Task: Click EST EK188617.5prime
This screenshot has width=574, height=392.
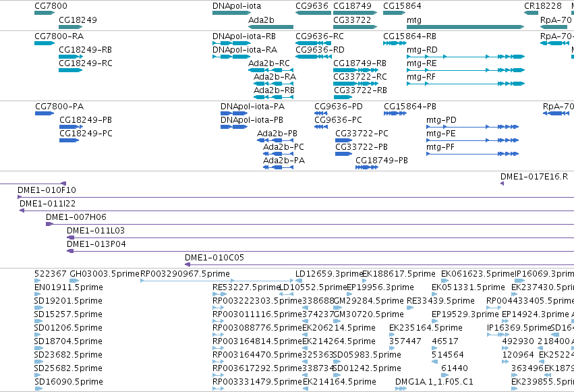Action: pos(366,281)
